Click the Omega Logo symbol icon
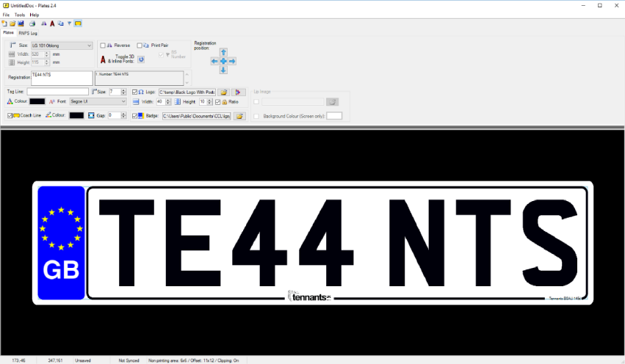 (x=141, y=92)
